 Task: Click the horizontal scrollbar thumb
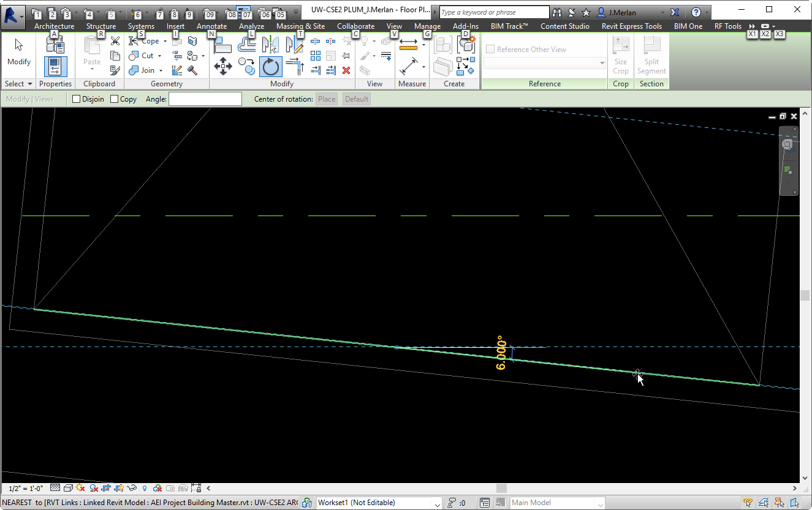coord(501,489)
